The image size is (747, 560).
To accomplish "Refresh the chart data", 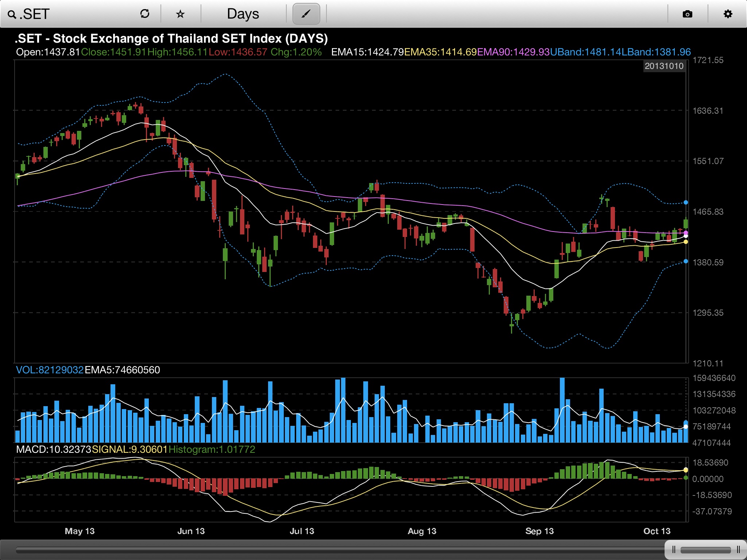I will [145, 14].
